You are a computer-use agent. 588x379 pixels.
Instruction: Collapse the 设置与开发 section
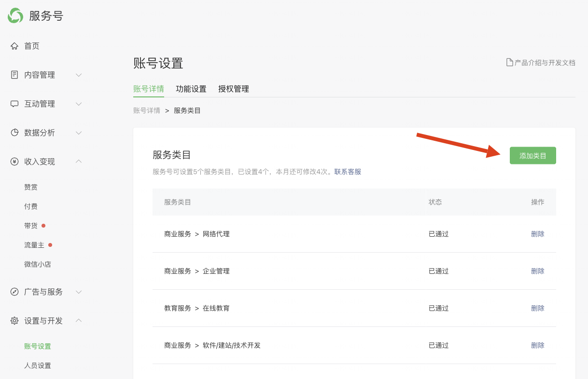[79, 321]
